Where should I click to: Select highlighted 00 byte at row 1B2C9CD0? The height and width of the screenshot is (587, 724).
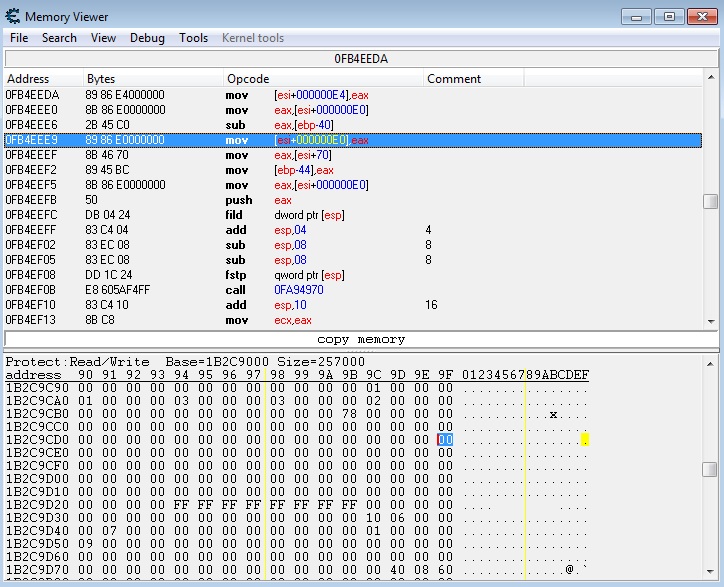pyautogui.click(x=445, y=440)
